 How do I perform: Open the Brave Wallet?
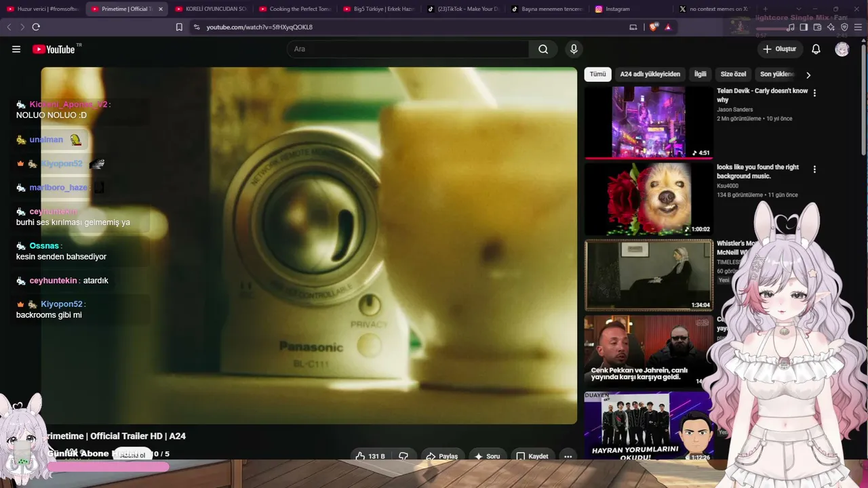coord(817,27)
